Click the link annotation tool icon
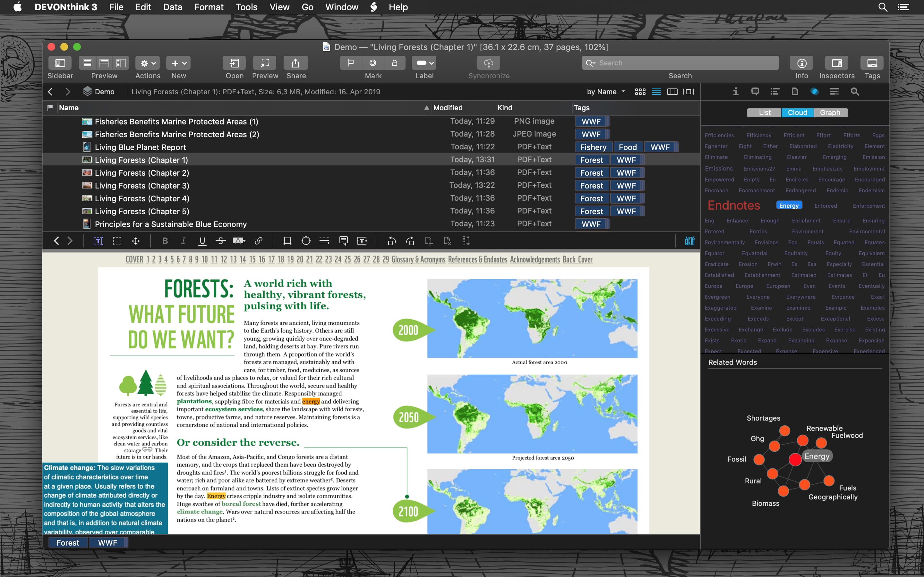Image resolution: width=924 pixels, height=577 pixels. [x=259, y=241]
